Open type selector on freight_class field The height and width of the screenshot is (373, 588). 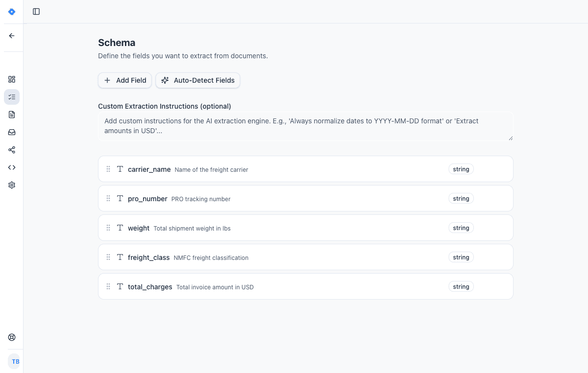coord(461,257)
